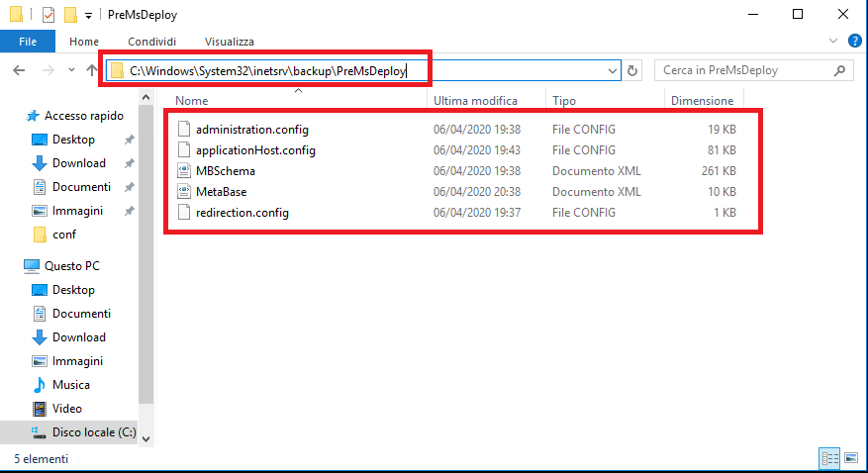Click the redirection.config file icon
The width and height of the screenshot is (868, 473).
pos(184,212)
